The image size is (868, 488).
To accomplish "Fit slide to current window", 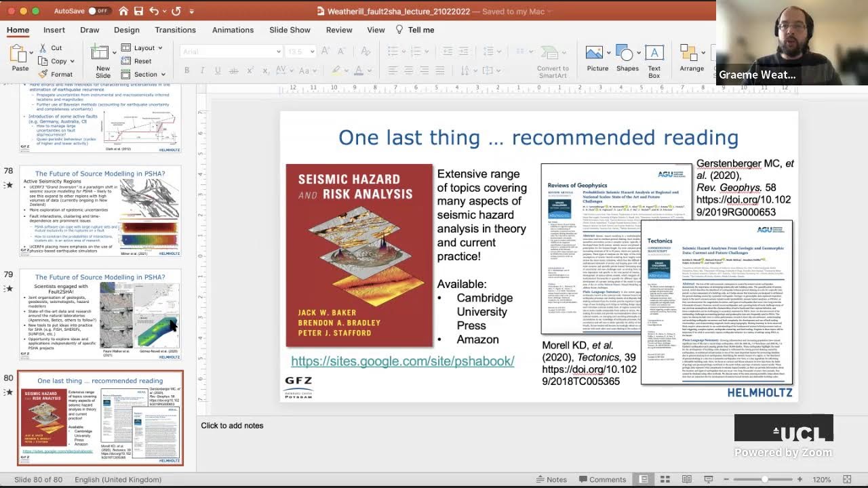I will coord(847,479).
